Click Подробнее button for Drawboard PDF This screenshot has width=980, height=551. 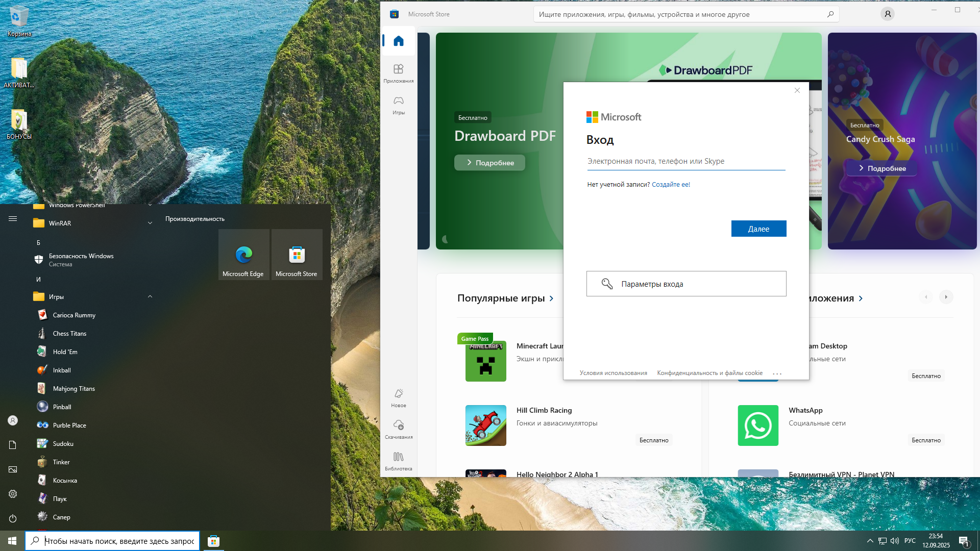[489, 163]
